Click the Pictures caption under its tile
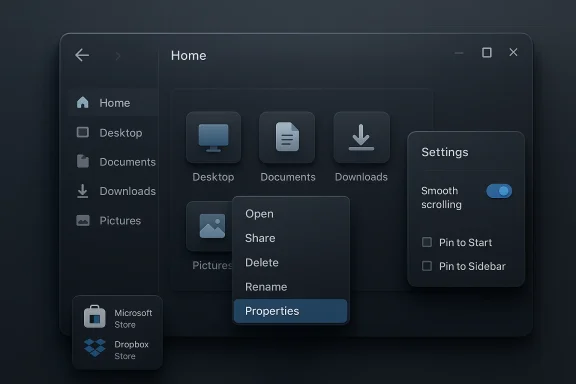Screen dimensions: 576x384 pos(212,265)
